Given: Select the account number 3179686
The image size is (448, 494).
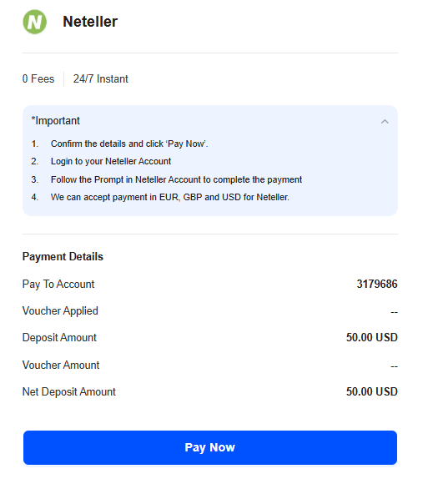Looking at the screenshot, I should click(x=377, y=284).
